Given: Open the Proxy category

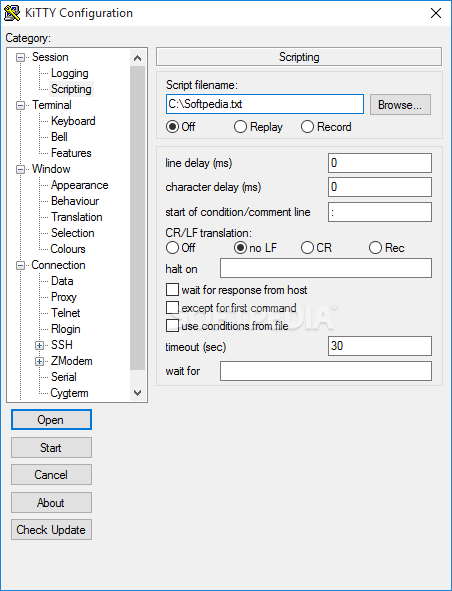Looking at the screenshot, I should [64, 297].
